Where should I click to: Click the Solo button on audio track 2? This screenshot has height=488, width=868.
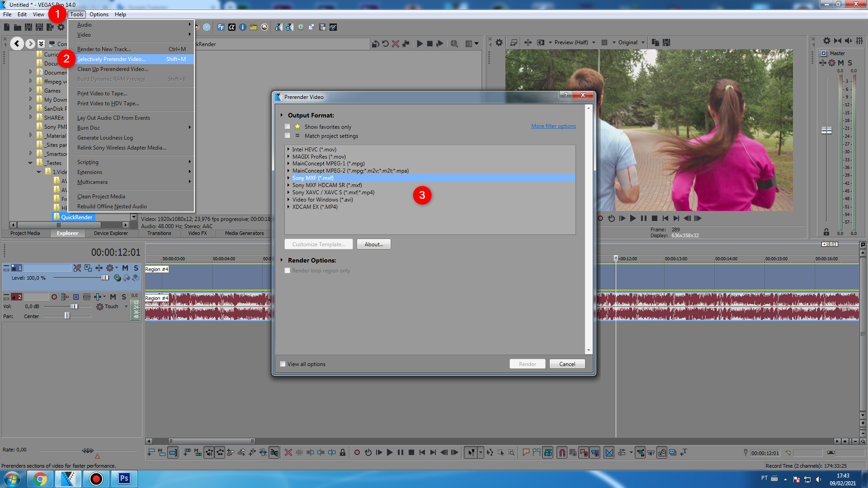click(x=124, y=297)
